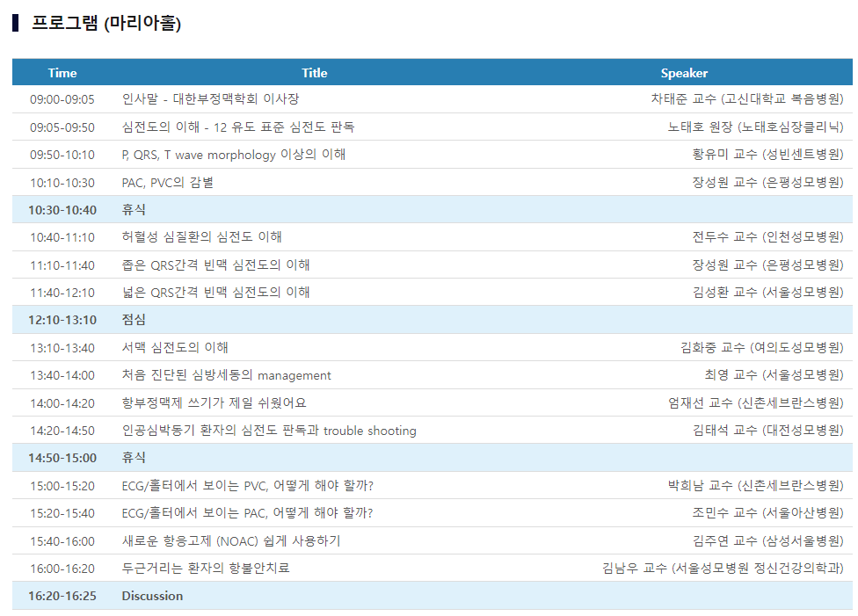Select the 11:10-11:40 time cell
This screenshot has width=858, height=616.
[62, 265]
